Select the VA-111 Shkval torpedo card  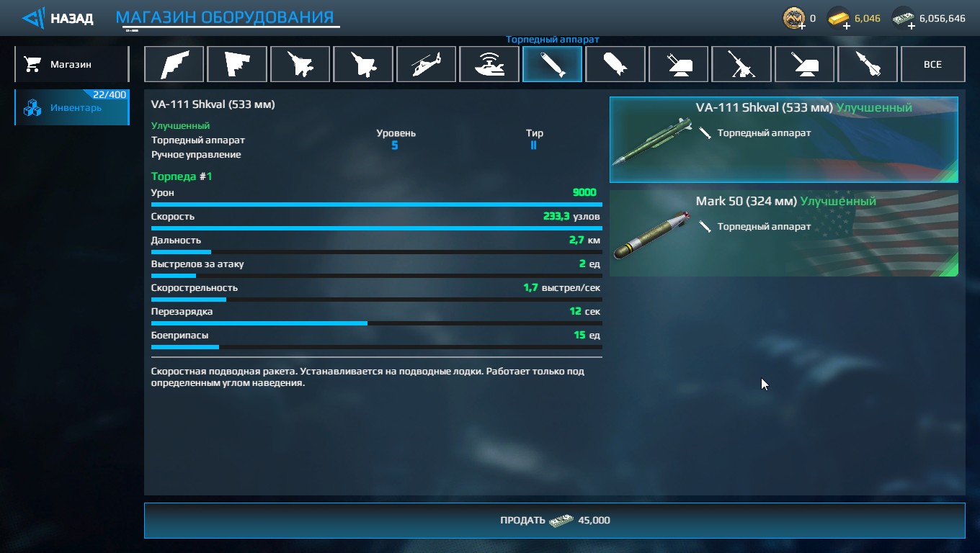tap(784, 140)
